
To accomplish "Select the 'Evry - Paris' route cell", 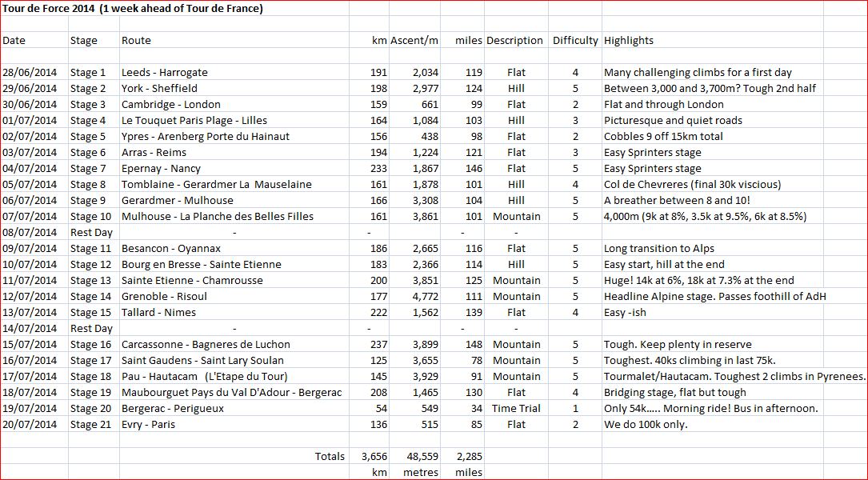I will [x=148, y=425].
